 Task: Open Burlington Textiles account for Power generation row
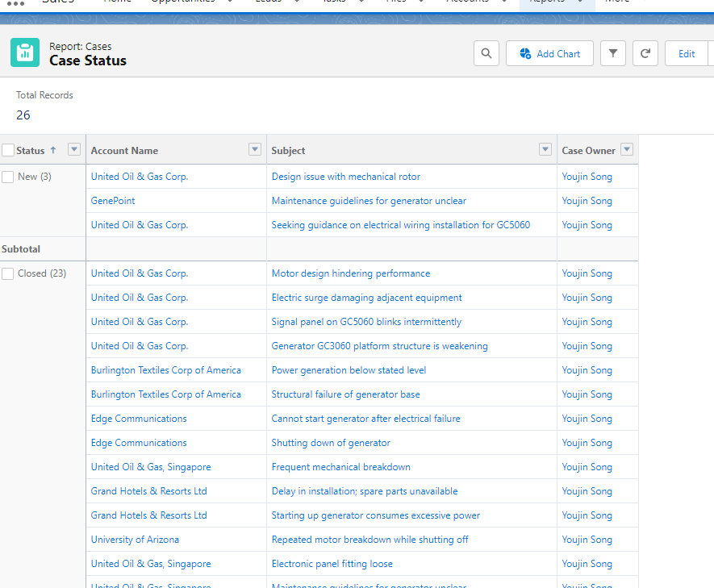[165, 370]
